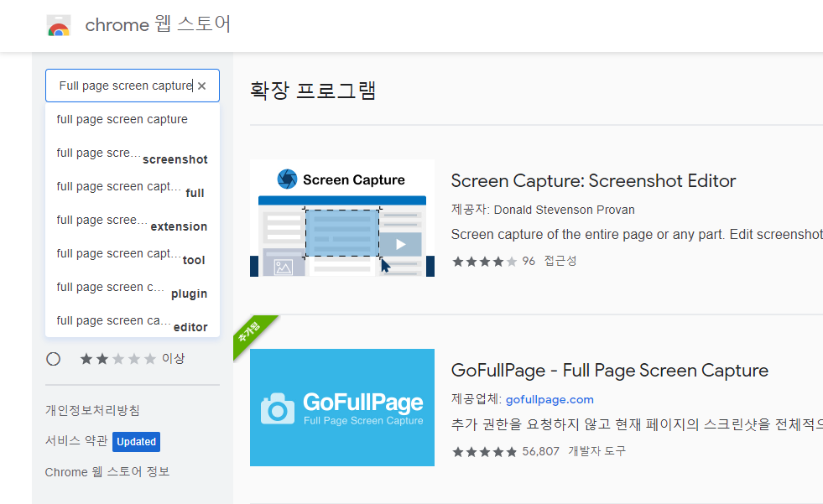Click the green 추가됨 ribbon on GoFullPage

coord(253,335)
